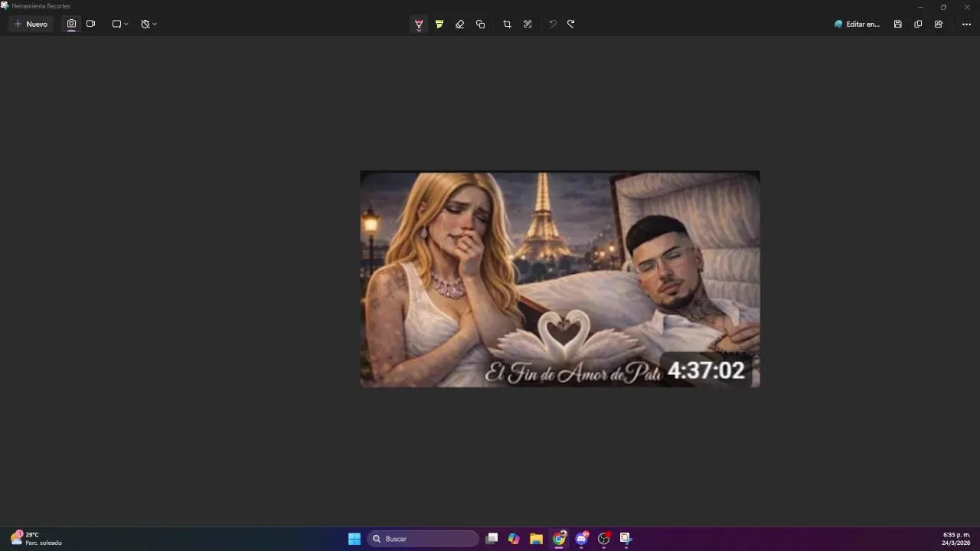
Task: Open the text actions tool
Action: 528,24
